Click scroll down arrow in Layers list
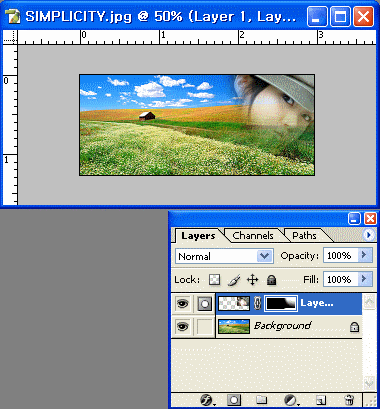The image size is (380, 409). pyautogui.click(x=369, y=383)
